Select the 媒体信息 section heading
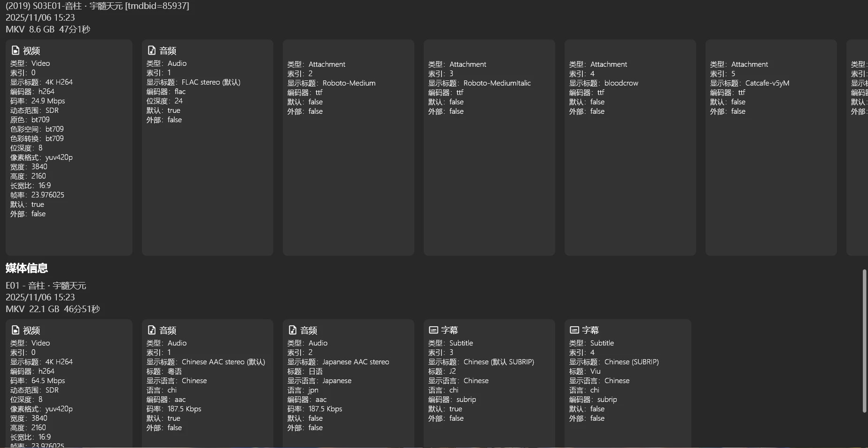 click(x=27, y=268)
